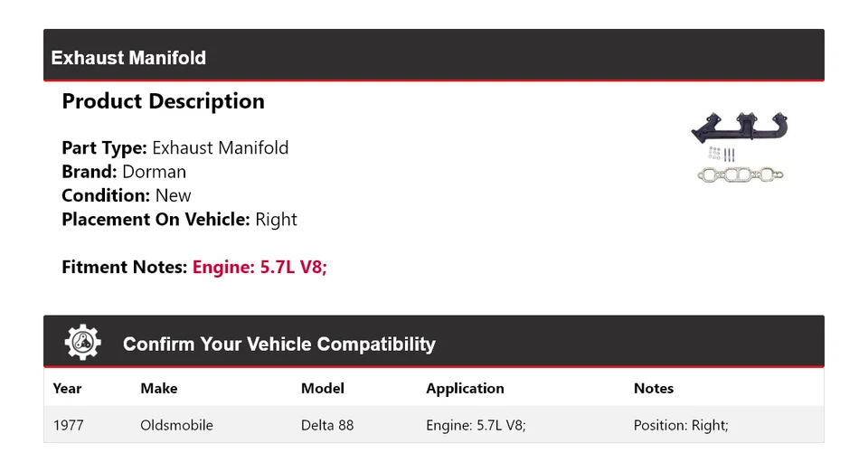The width and height of the screenshot is (868, 472).
Task: Select the Application column header
Action: click(465, 388)
